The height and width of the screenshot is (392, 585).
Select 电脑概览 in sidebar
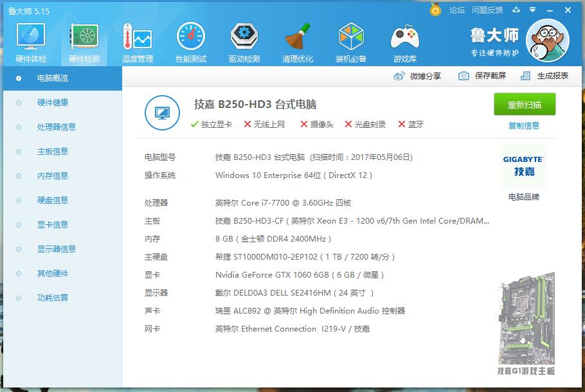[x=63, y=78]
